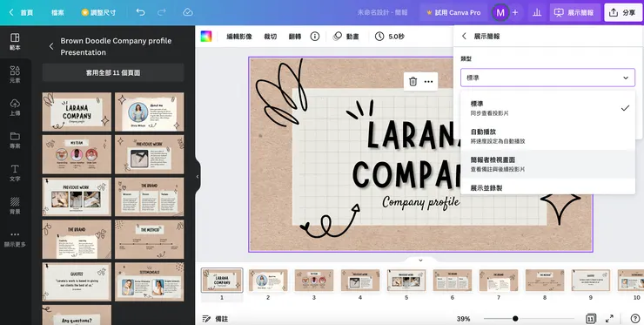Open the 上傳 uploads sidebar tab
The height and width of the screenshot is (325, 644).
pyautogui.click(x=15, y=107)
